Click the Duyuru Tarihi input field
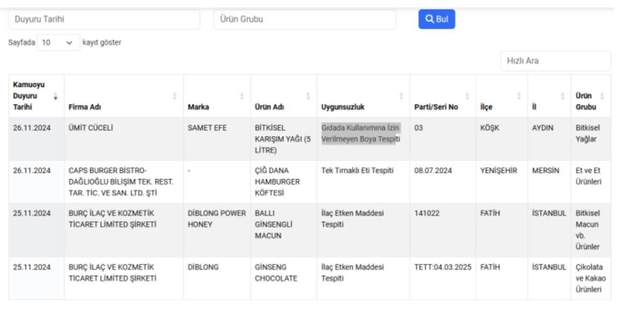Screen dimensions: 644x317 [x=104, y=19]
